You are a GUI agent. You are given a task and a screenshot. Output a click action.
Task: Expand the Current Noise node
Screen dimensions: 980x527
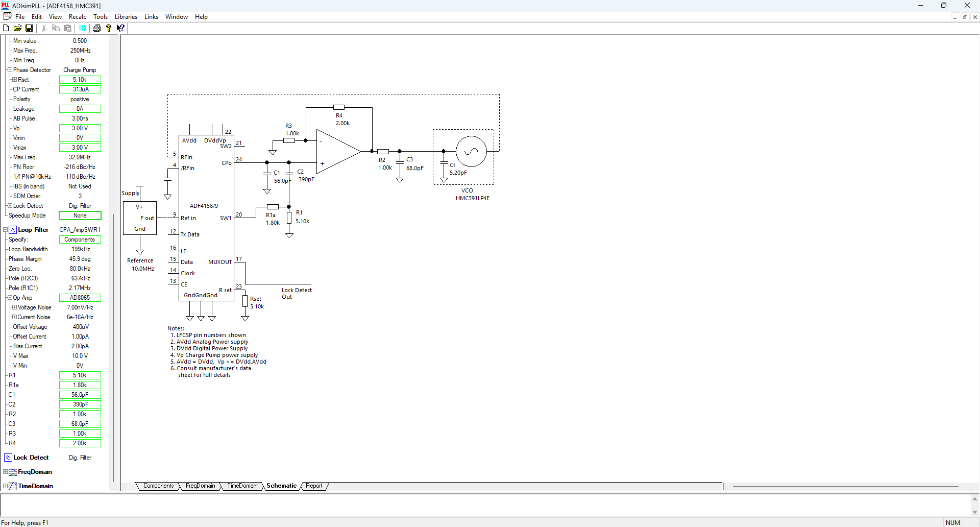click(15, 317)
